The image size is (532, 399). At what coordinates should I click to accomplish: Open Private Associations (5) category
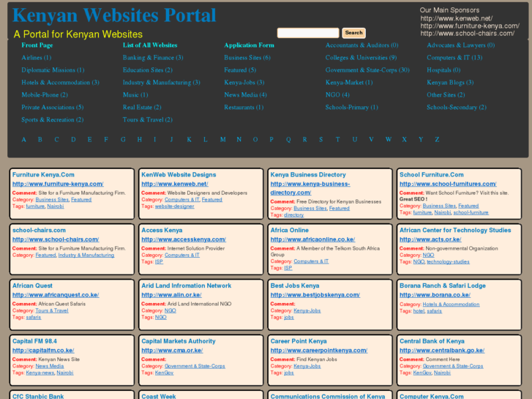[53, 108]
